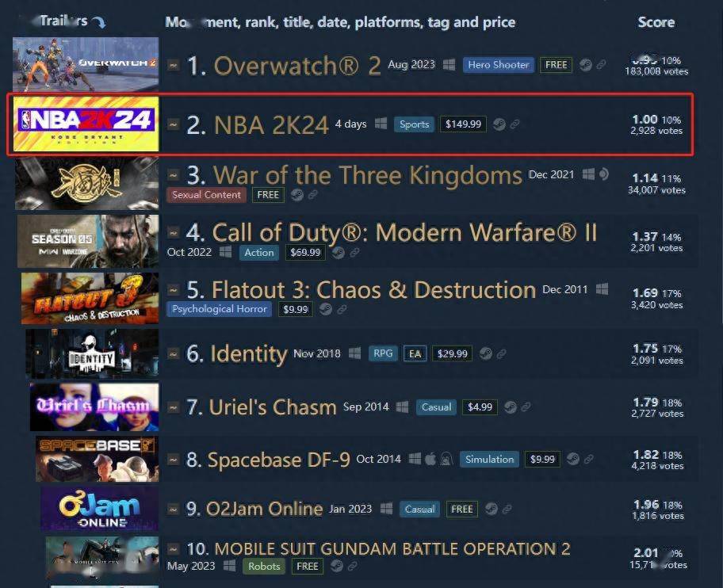Click the Apple platform icon for Spacebase DF-9
The image size is (723, 588).
pyautogui.click(x=430, y=459)
